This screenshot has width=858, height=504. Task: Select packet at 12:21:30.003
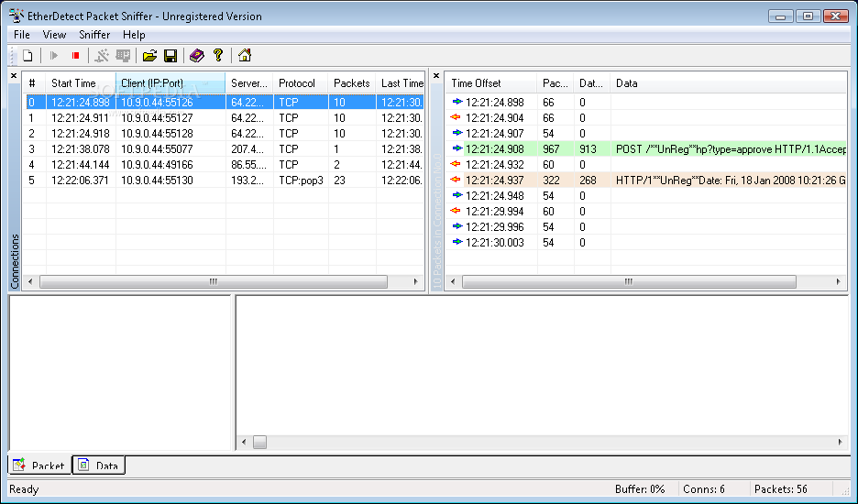pyautogui.click(x=646, y=243)
